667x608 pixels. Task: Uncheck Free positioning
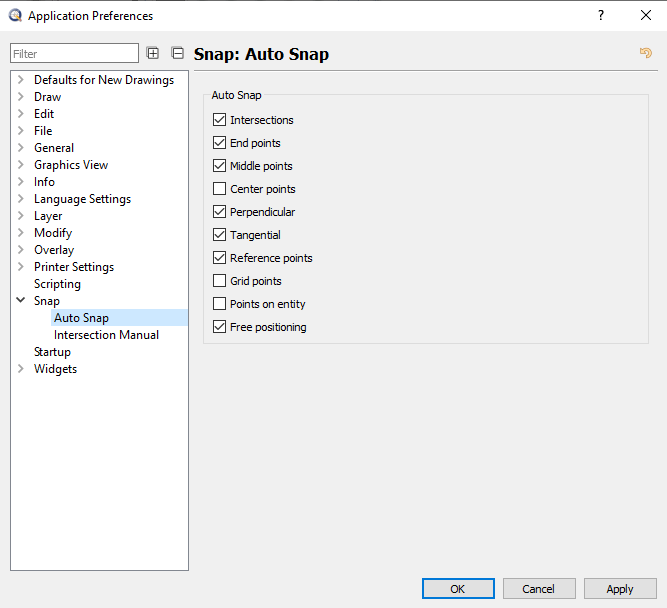click(219, 327)
